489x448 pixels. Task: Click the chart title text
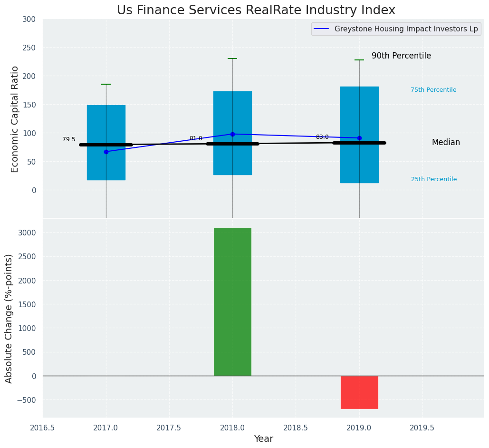256,10
